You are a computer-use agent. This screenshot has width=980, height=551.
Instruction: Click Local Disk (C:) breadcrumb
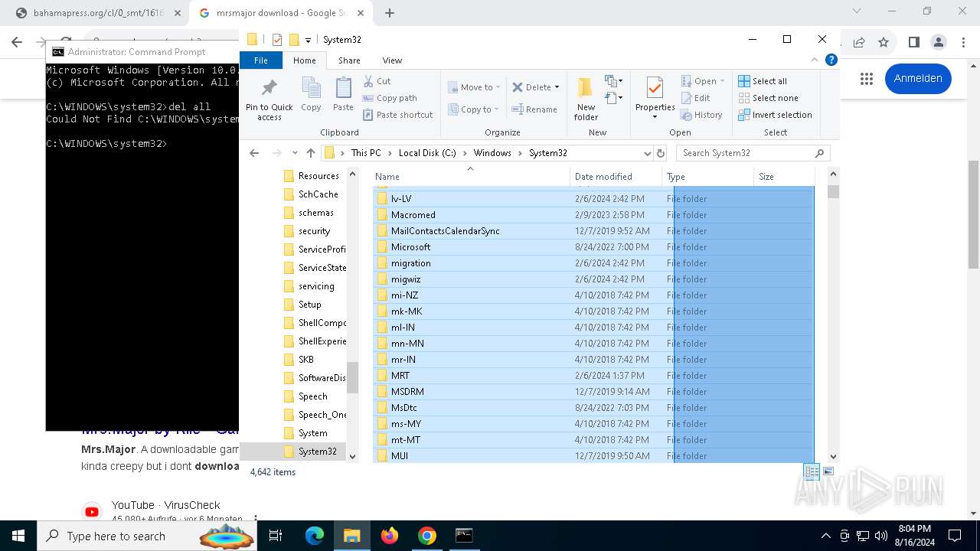pos(427,153)
